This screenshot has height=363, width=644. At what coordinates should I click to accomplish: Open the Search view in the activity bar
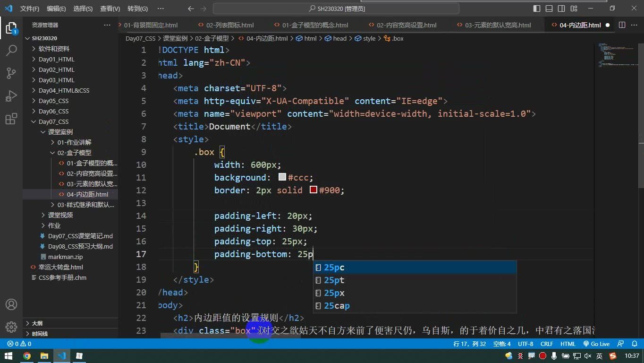tap(11, 51)
